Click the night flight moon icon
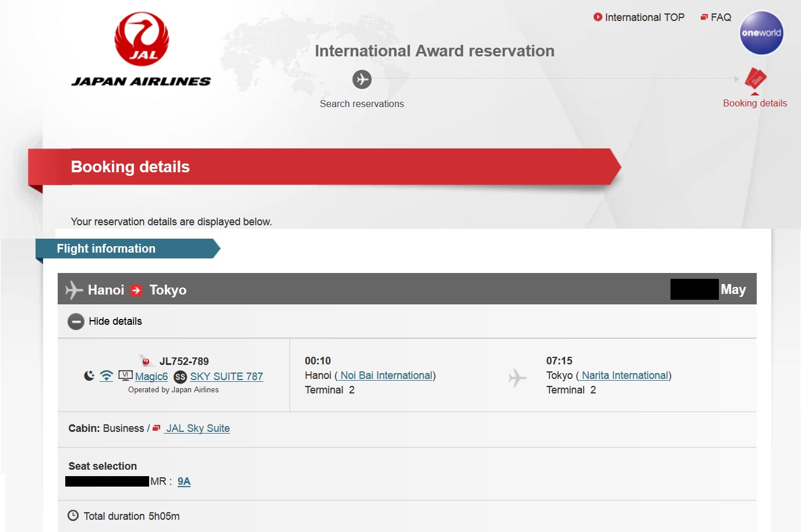This screenshot has height=532, width=801. [89, 376]
